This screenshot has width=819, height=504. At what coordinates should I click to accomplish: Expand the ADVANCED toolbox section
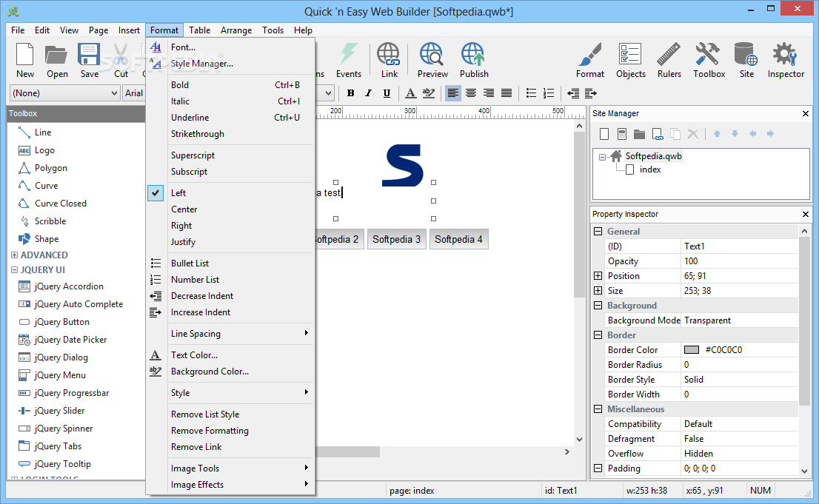(14, 255)
